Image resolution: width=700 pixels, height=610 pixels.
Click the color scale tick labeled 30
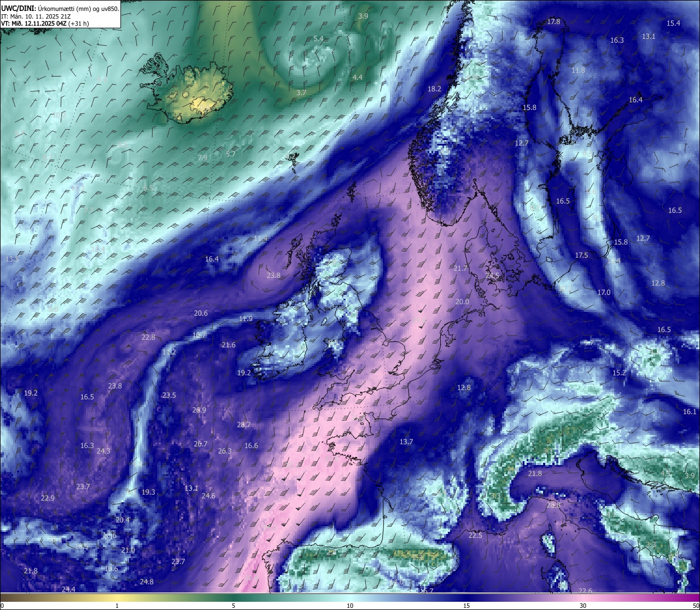tap(583, 606)
